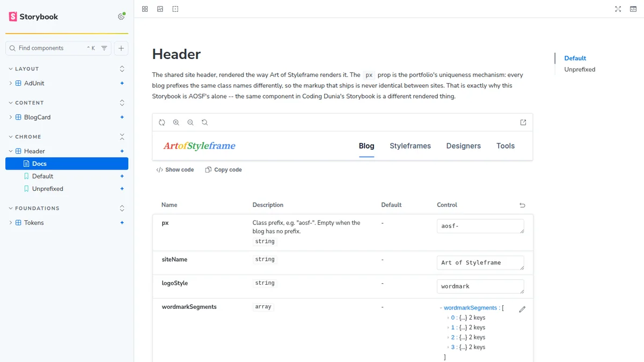Click the status dot beside Header
This screenshot has width=644, height=362.
click(x=122, y=151)
